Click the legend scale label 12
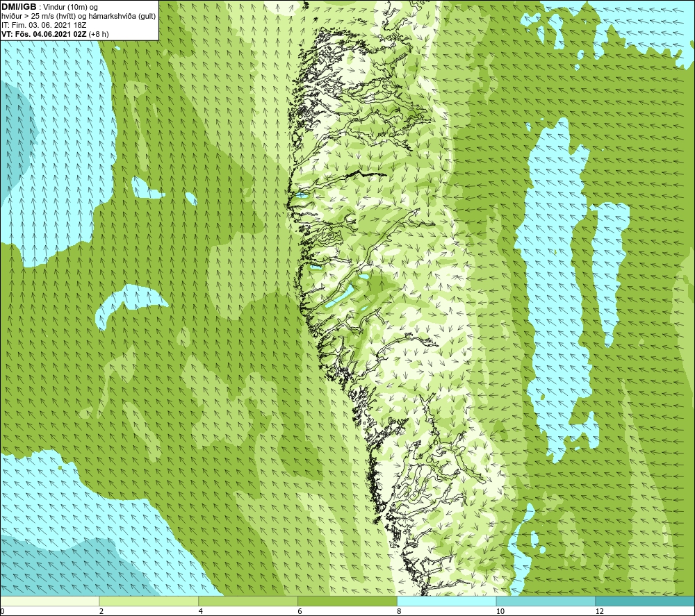695x616 pixels. [x=599, y=611]
